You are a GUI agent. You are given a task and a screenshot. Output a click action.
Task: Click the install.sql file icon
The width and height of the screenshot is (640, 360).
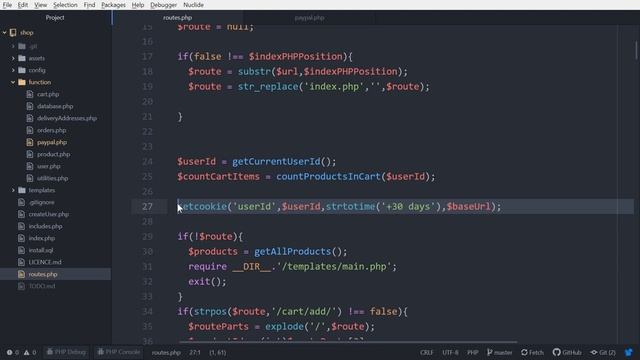pos(22,250)
